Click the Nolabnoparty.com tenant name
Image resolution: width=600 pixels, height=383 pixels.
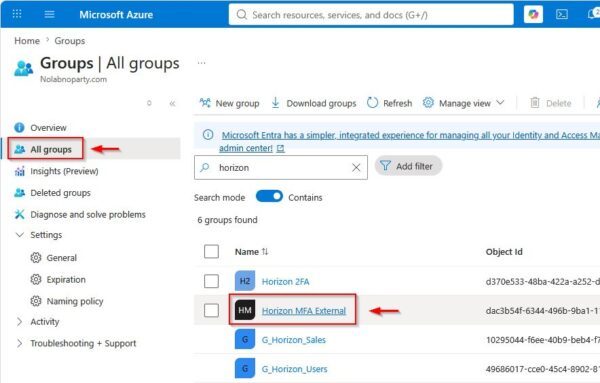tap(73, 79)
